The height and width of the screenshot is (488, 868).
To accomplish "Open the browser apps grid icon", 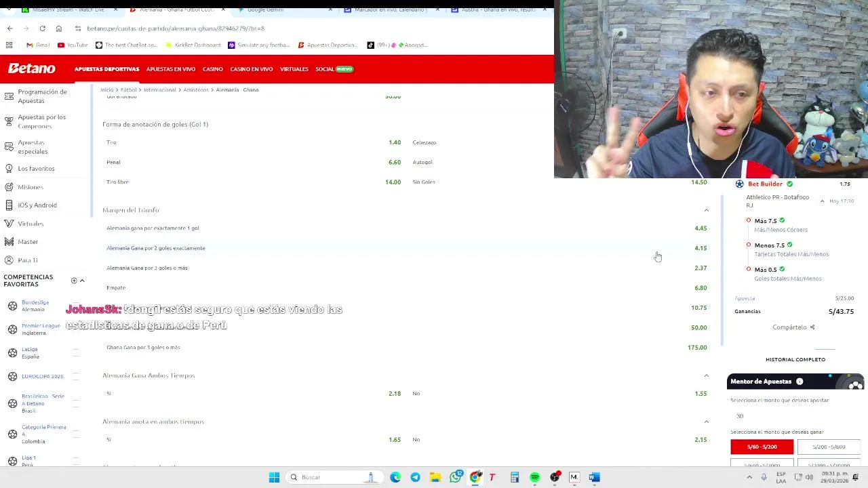I will [x=9, y=45].
